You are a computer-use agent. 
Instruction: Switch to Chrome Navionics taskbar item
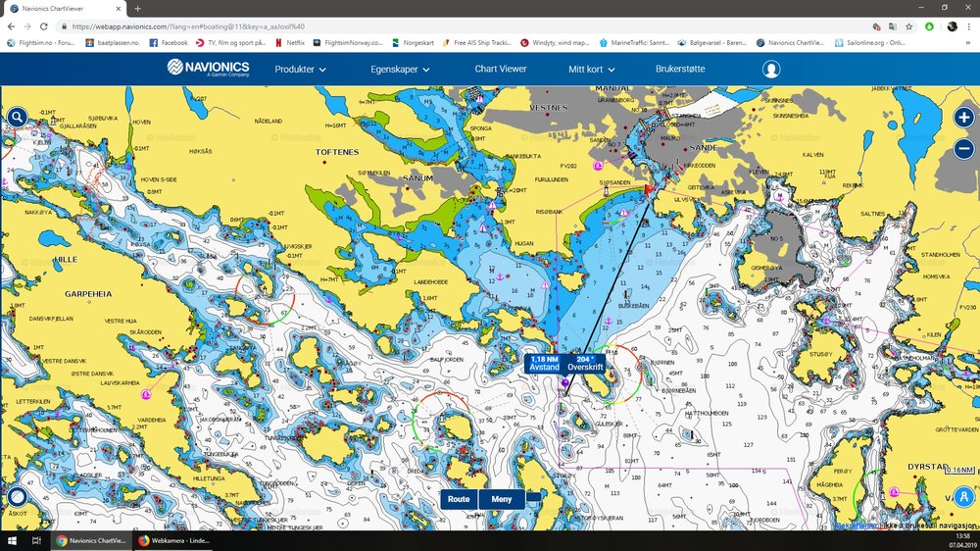pos(91,540)
